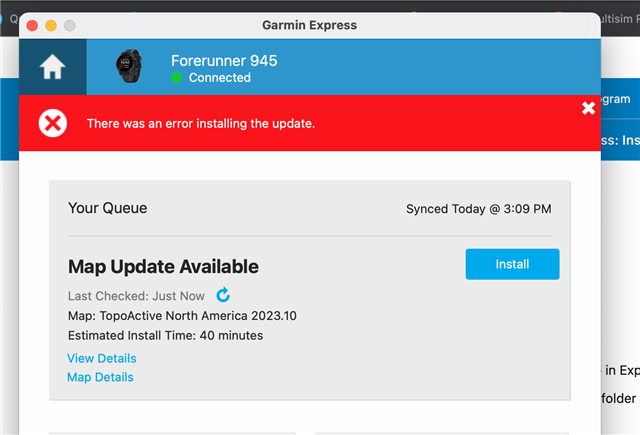Click the TopoActive North America 2023.10 text

tap(198, 316)
